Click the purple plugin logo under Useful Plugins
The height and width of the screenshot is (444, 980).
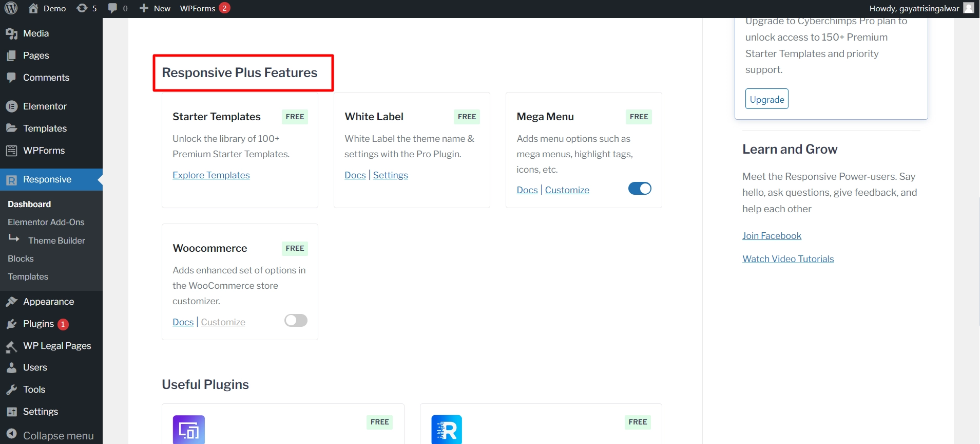tap(189, 430)
